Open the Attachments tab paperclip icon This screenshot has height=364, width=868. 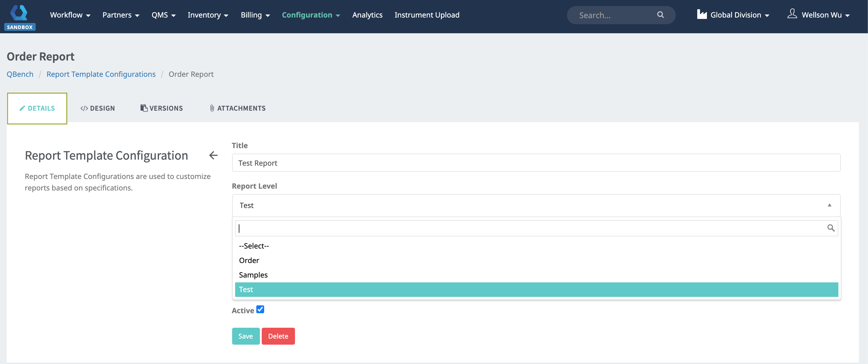[x=212, y=108]
